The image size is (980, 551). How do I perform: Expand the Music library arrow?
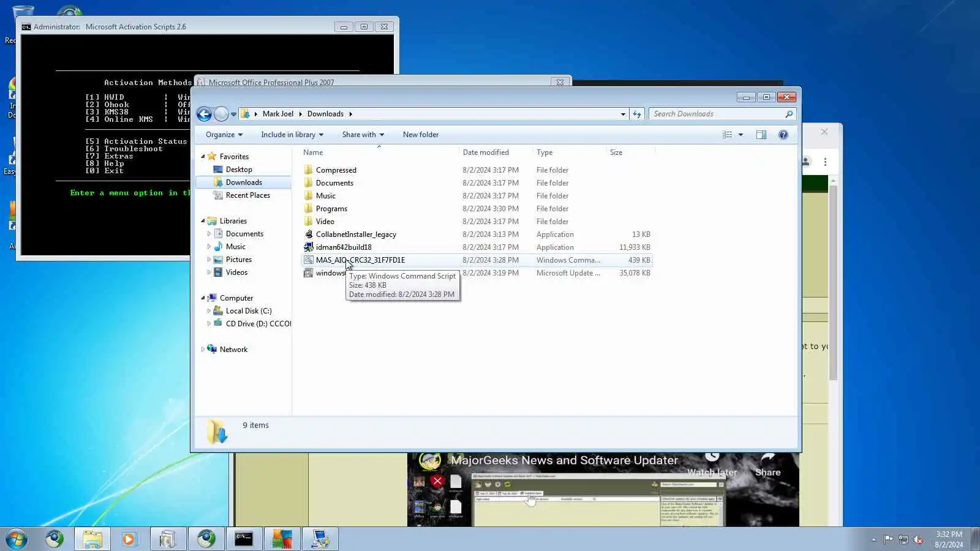(209, 247)
